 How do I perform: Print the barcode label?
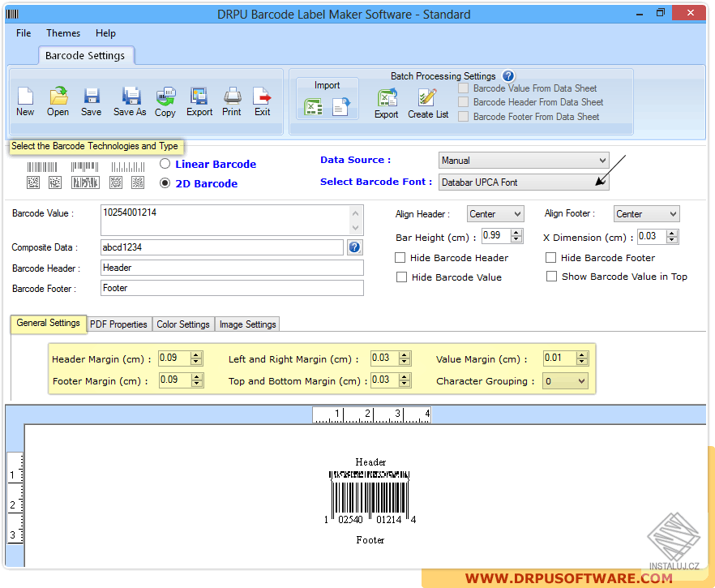tap(232, 99)
